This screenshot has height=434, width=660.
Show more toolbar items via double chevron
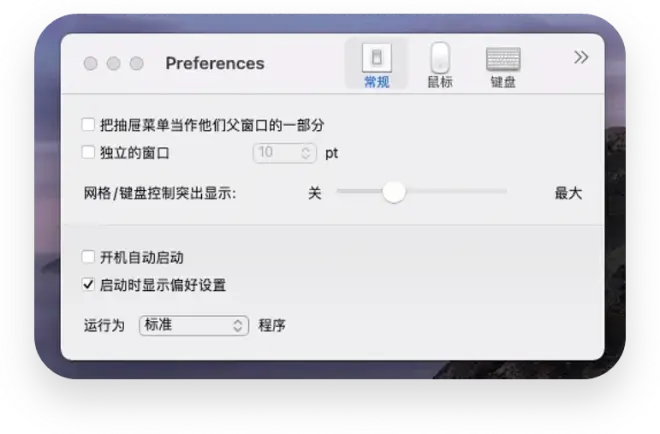[x=581, y=57]
